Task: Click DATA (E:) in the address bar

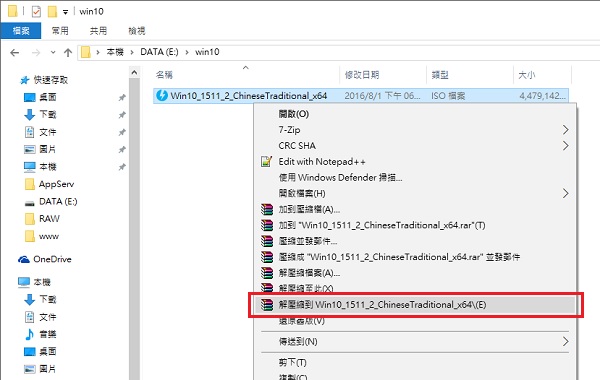Action: pyautogui.click(x=159, y=52)
